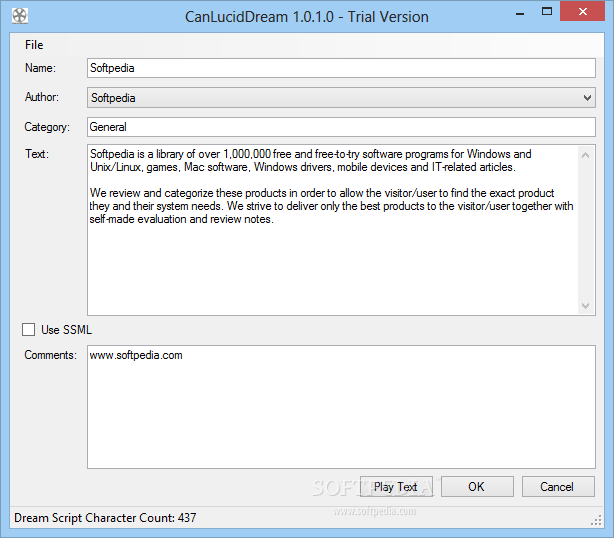Open the File menu
This screenshot has height=538, width=614.
click(x=34, y=45)
